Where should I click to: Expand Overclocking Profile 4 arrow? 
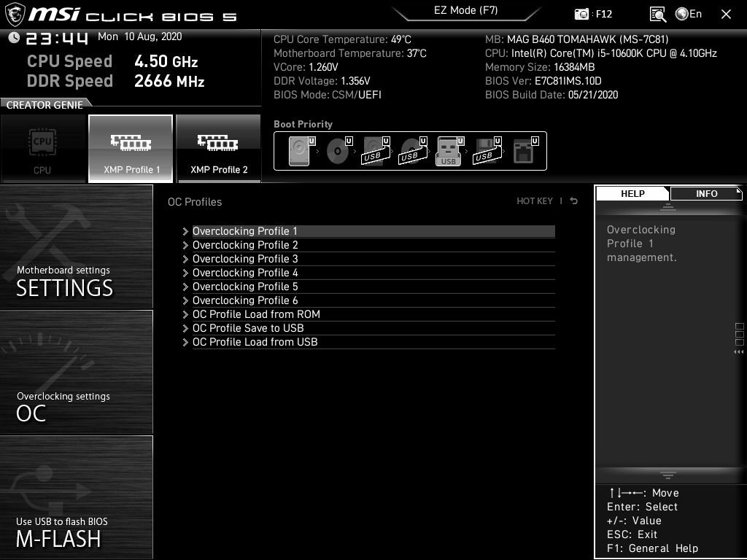click(x=185, y=273)
